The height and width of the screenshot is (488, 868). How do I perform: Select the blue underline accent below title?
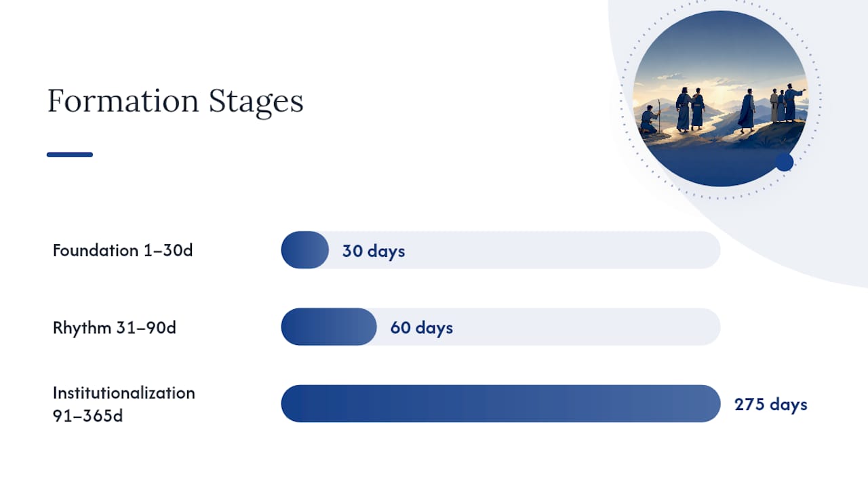click(70, 155)
